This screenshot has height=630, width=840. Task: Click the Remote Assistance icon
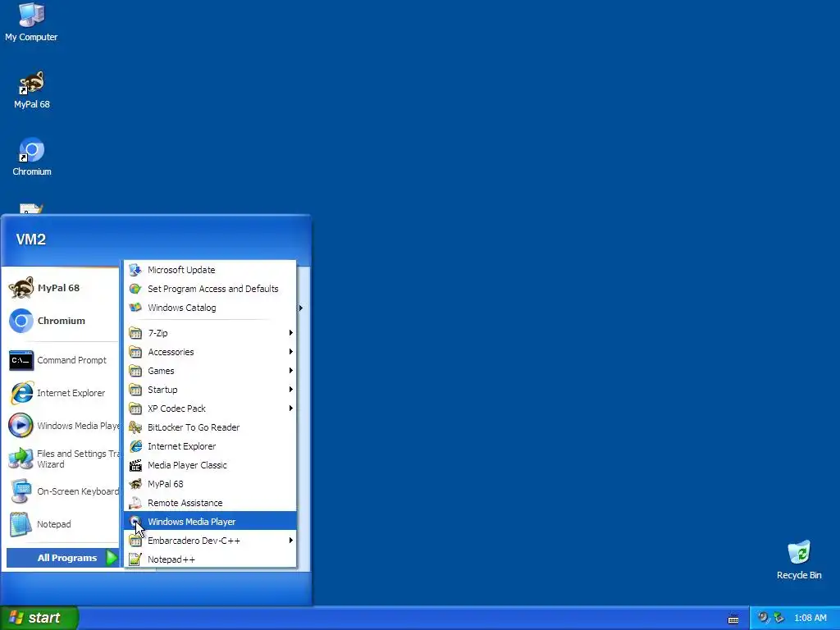[x=135, y=503]
